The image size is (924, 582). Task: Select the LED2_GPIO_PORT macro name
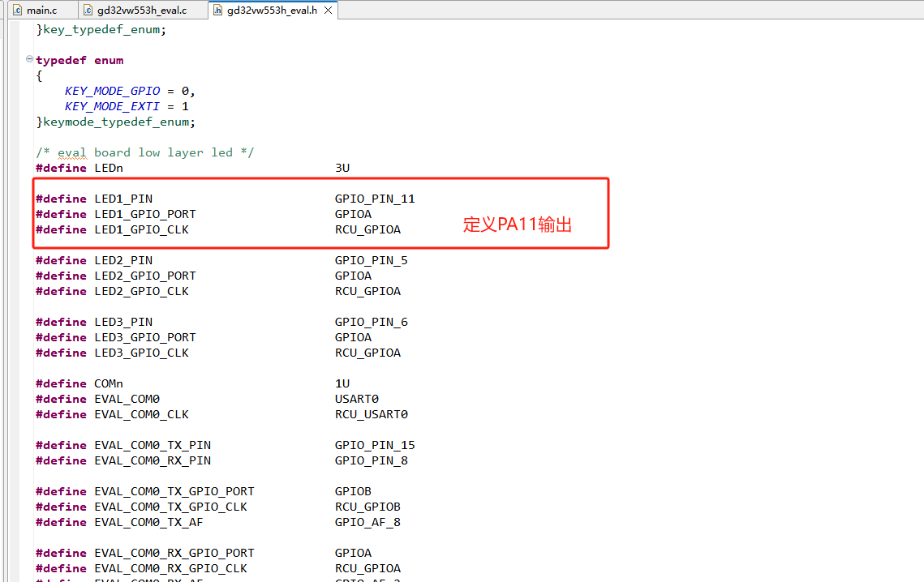pos(145,276)
